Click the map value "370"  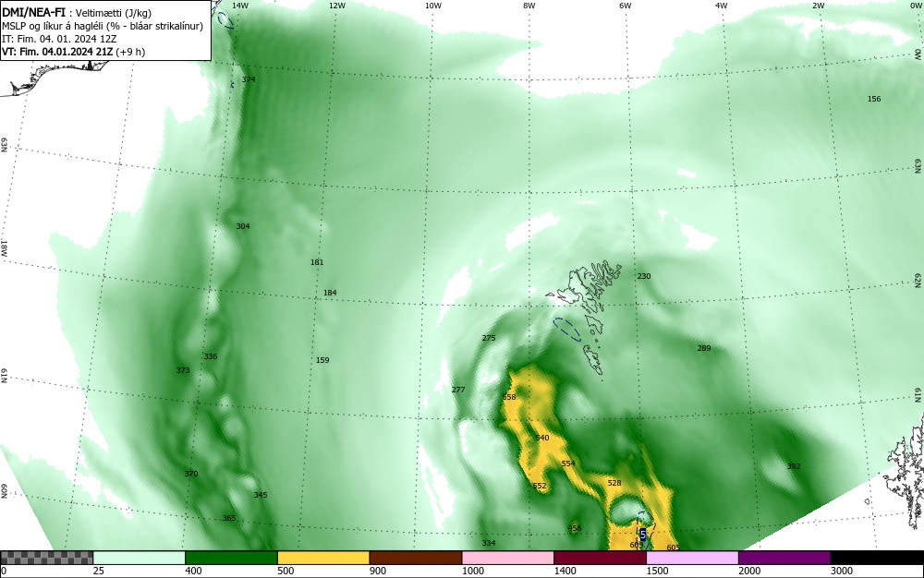pyautogui.click(x=191, y=474)
